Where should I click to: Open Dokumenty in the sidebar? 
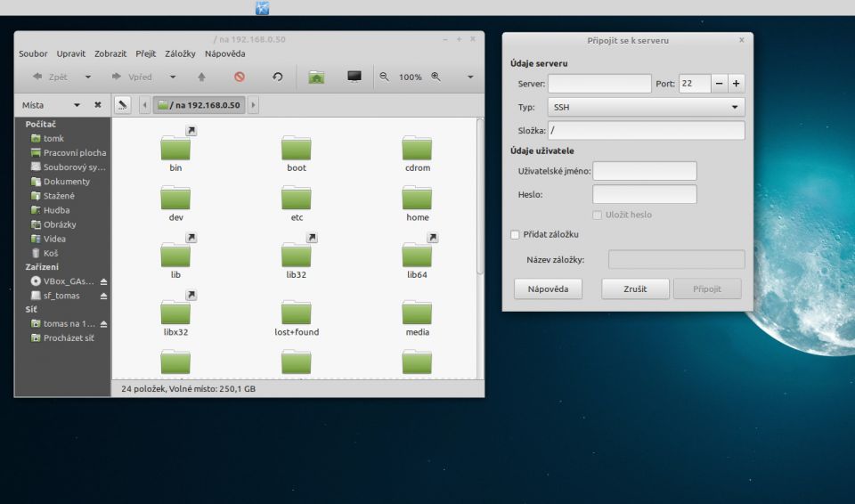[62, 182]
